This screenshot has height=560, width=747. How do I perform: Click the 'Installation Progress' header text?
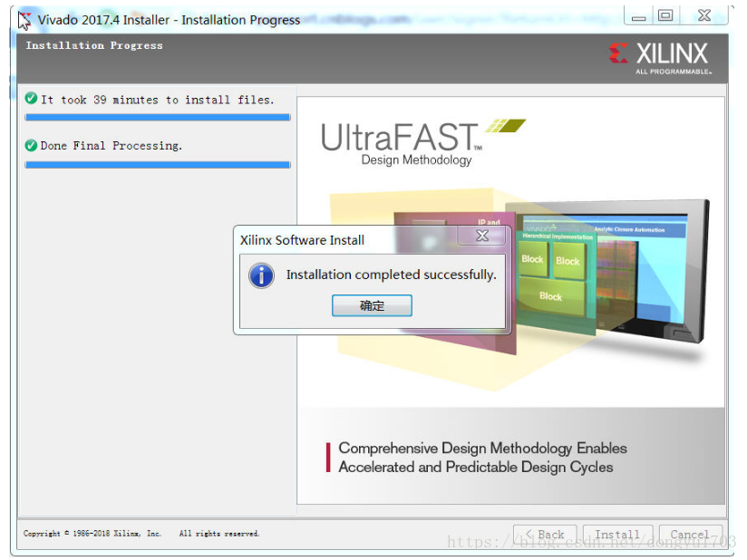pos(94,45)
